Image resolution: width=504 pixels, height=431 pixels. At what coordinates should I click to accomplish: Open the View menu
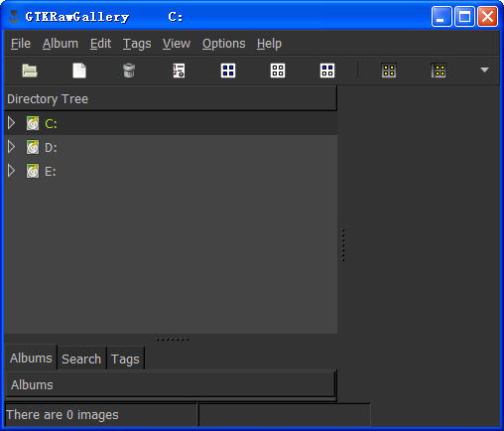pyautogui.click(x=177, y=44)
